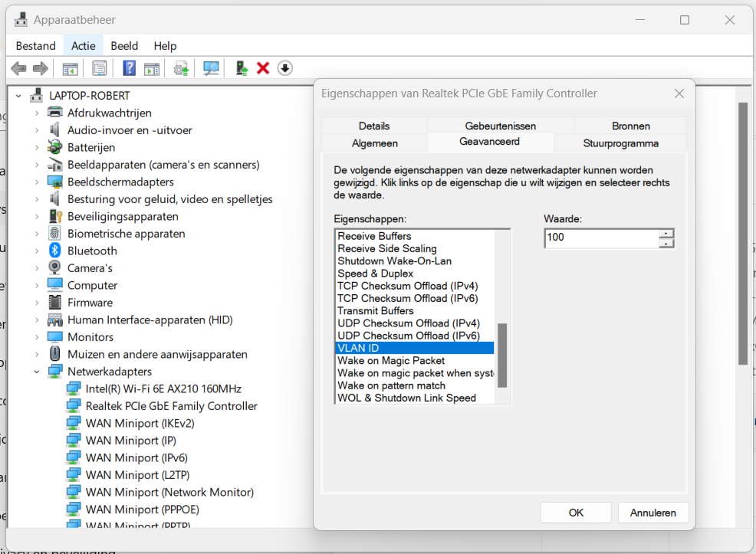
Task: Click the show/hide console tree toolbar icon
Action: (x=71, y=68)
